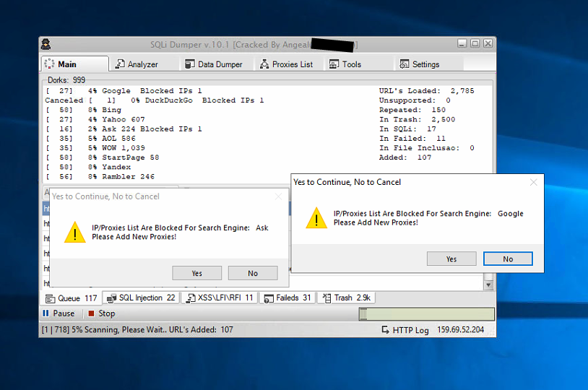Image resolution: width=588 pixels, height=390 pixels.
Task: Click the 'Added: 107' stat
Action: tap(405, 157)
